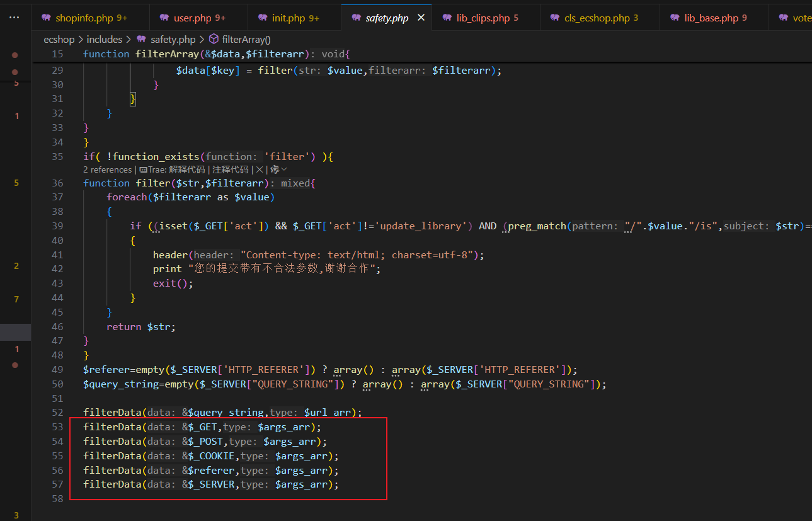Screen dimensions: 812x521
Task: Close the safety.php tab
Action: click(421, 18)
